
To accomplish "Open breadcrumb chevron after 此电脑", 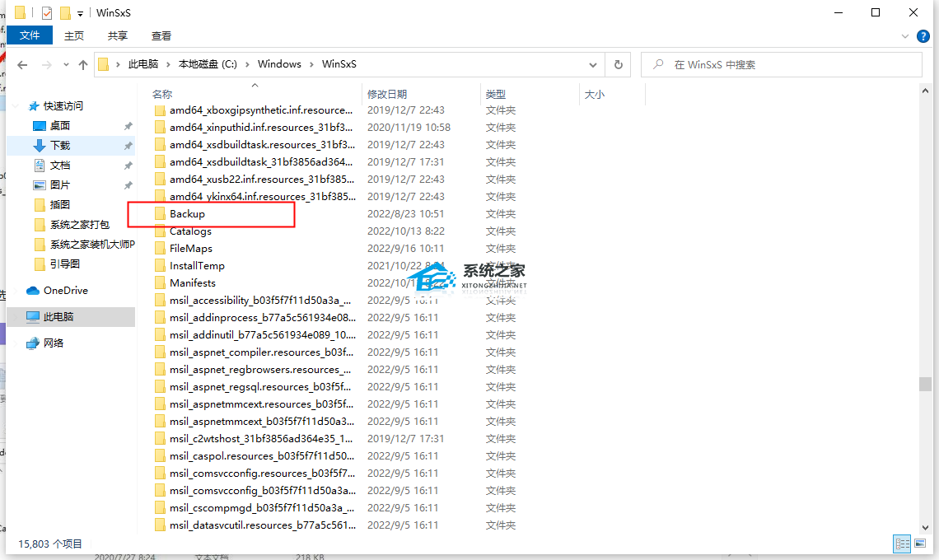I will (x=168, y=65).
